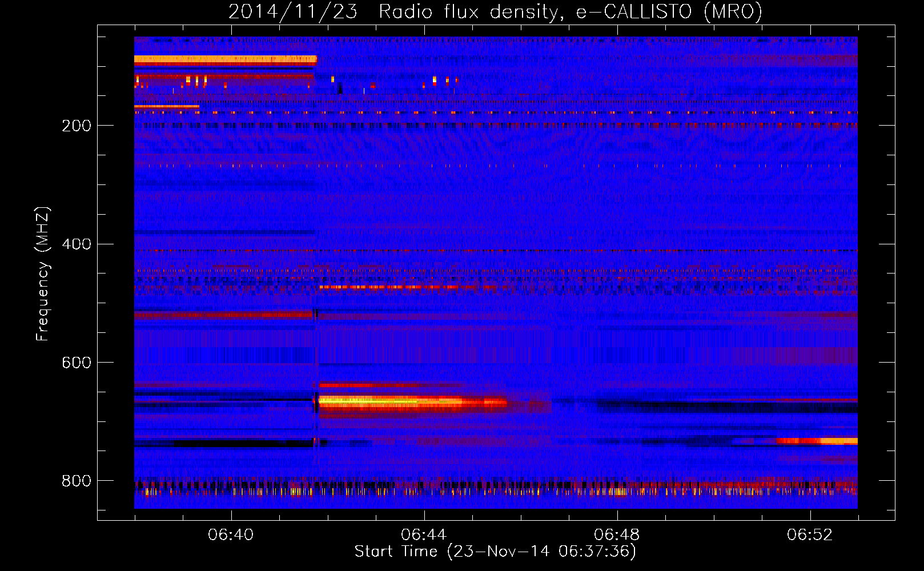Click the 'e-CALLISTO (MRO)' text in the title
This screenshot has height=571, width=924.
[x=669, y=11]
